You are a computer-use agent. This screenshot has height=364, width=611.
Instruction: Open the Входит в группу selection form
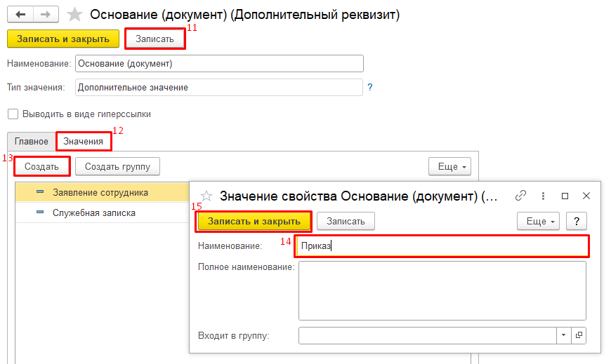coord(579,335)
